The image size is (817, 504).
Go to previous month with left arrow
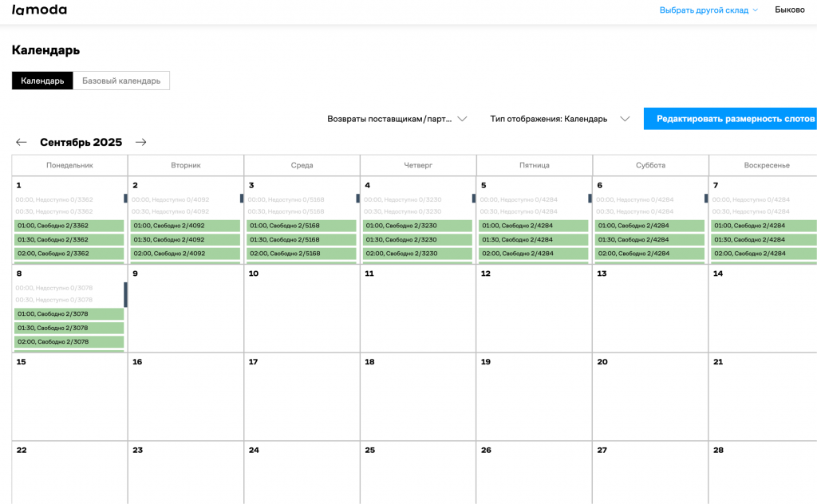22,143
